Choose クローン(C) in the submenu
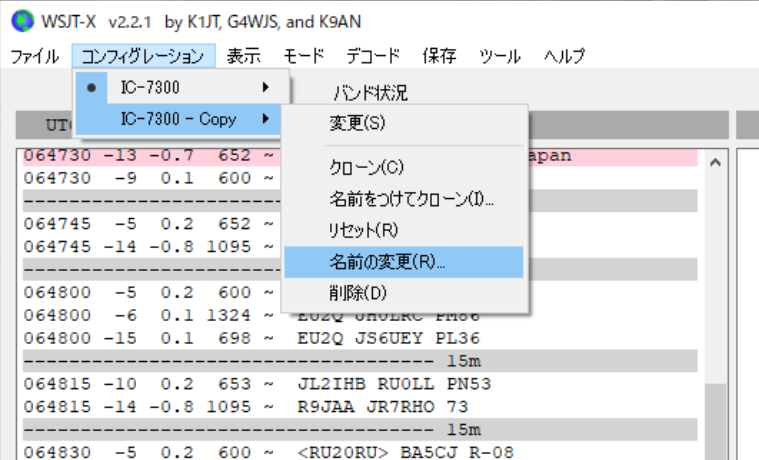This screenshot has height=460, width=759. pyautogui.click(x=404, y=168)
